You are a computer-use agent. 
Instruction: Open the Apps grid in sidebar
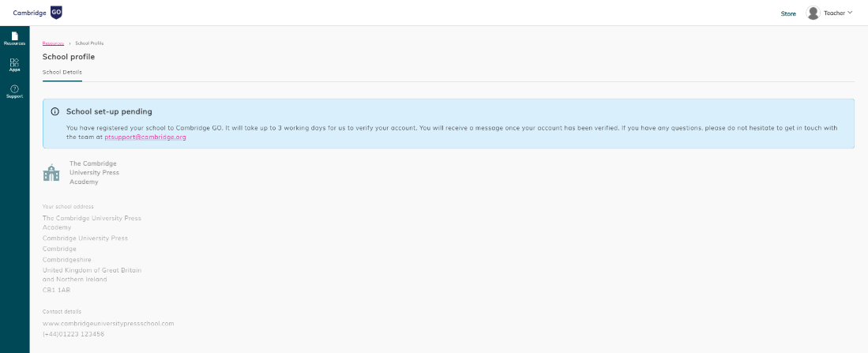(14, 64)
